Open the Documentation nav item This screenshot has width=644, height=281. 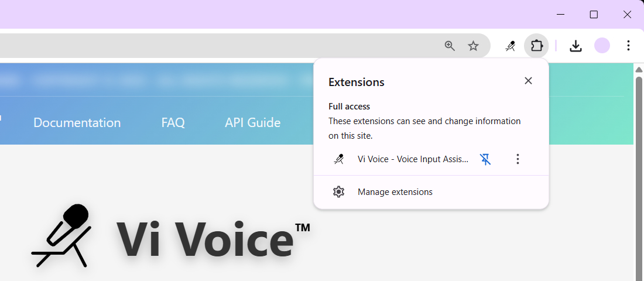(77, 122)
